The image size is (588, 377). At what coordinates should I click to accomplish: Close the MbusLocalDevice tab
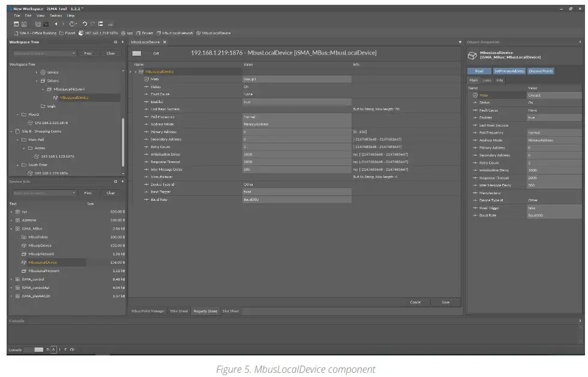164,42
